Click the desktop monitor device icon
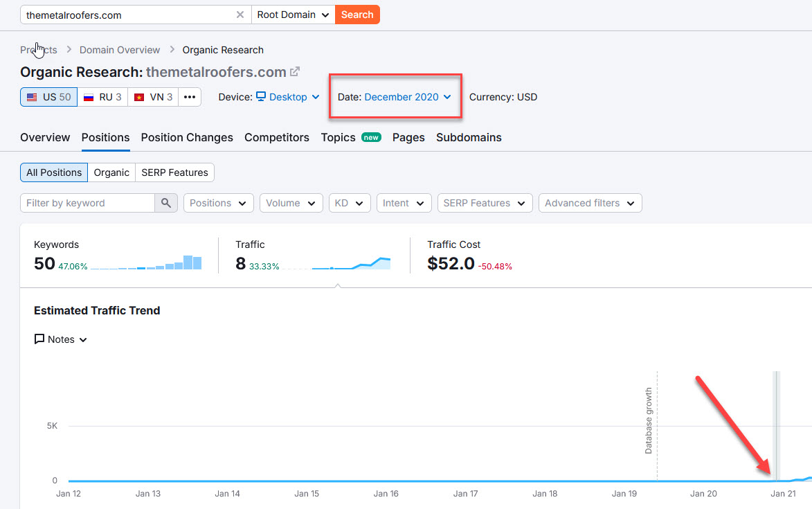 [261, 96]
